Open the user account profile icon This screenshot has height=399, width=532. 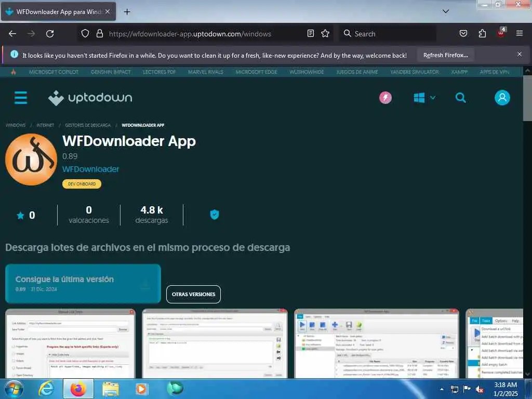coord(502,98)
